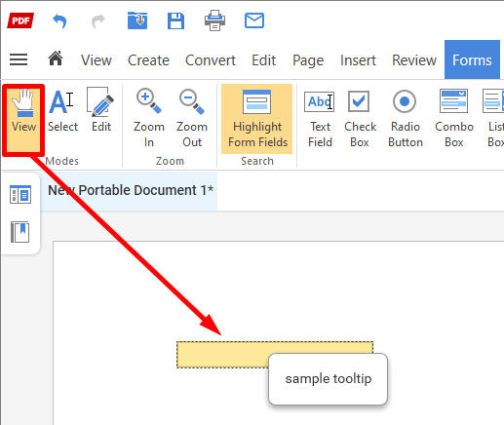Open the hamburger menu
This screenshot has width=504, height=425.
tap(19, 59)
